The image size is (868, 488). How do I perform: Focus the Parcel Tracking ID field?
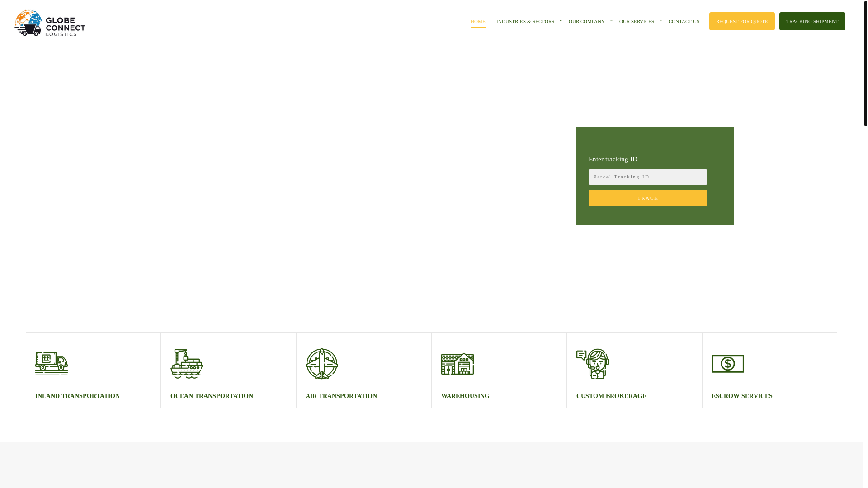[648, 177]
